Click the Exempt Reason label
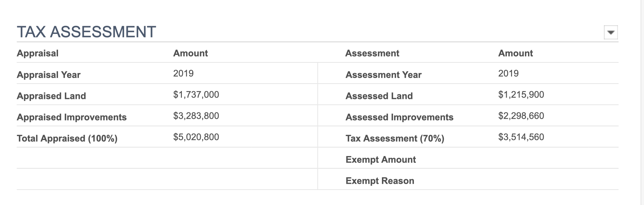The height and width of the screenshot is (205, 644). point(380,181)
